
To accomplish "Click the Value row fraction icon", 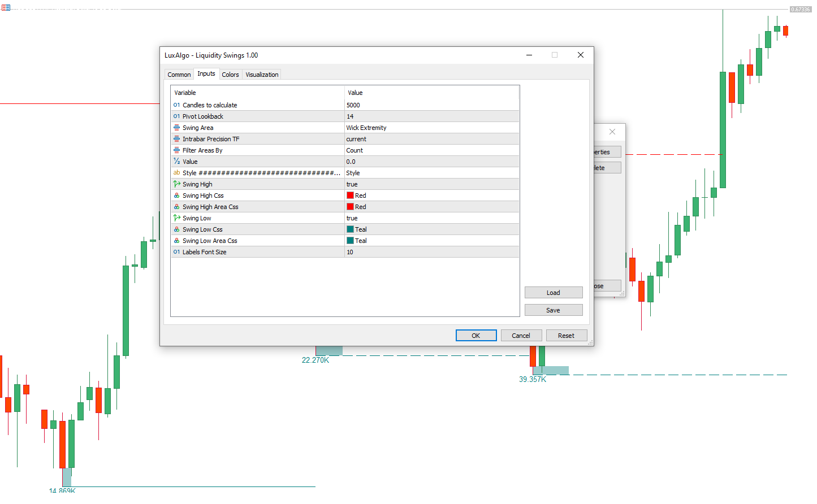I will click(176, 162).
